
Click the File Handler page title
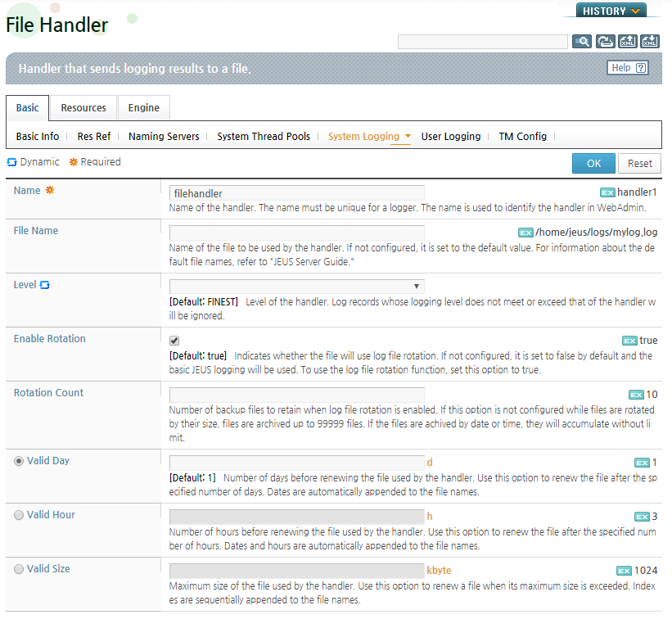[56, 25]
